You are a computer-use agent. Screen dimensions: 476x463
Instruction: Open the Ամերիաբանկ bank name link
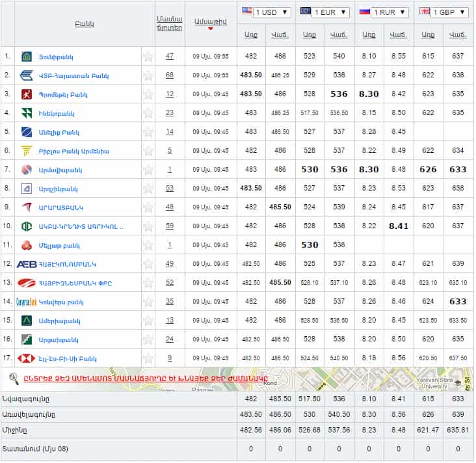pos(59,321)
